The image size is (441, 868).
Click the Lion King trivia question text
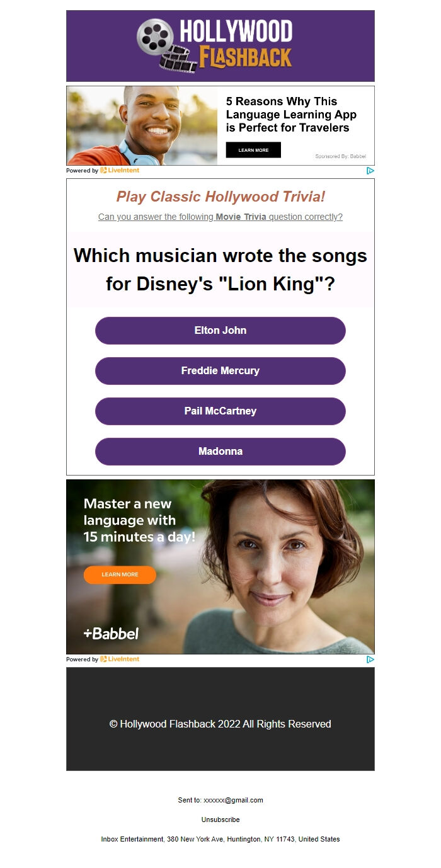pos(220,270)
